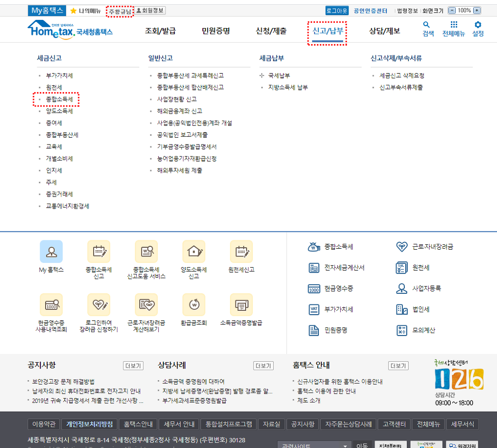497x448 pixels.
Task: Open the 법령정보 link
Action: point(407,11)
